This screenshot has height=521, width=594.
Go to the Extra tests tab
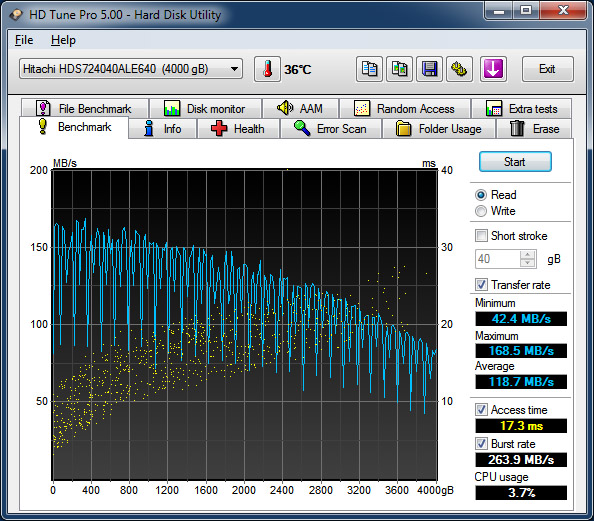pos(522,108)
